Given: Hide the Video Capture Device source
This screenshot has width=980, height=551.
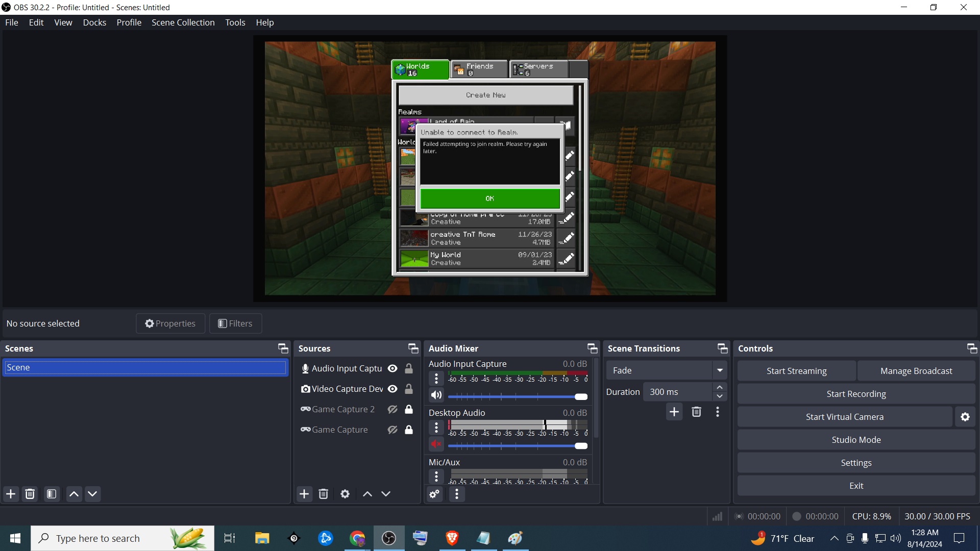Looking at the screenshot, I should pyautogui.click(x=393, y=389).
